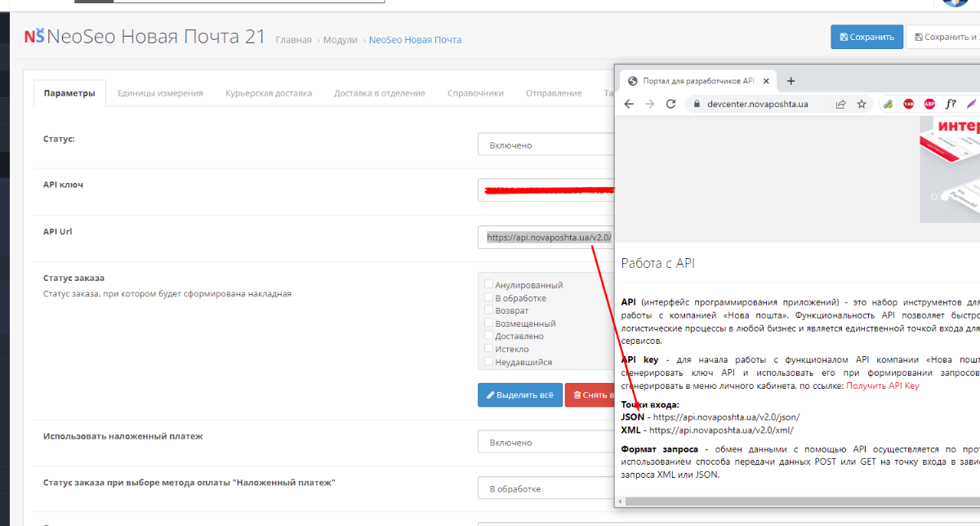
Task: Open the red TAB extension icon
Action: [908, 104]
